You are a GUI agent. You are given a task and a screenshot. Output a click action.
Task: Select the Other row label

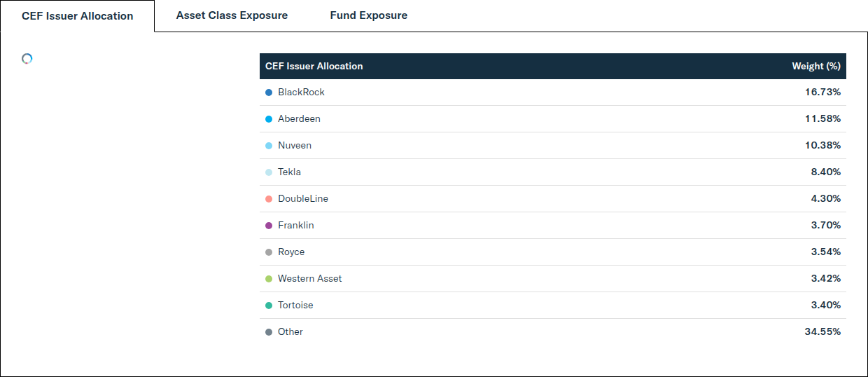pyautogui.click(x=290, y=331)
